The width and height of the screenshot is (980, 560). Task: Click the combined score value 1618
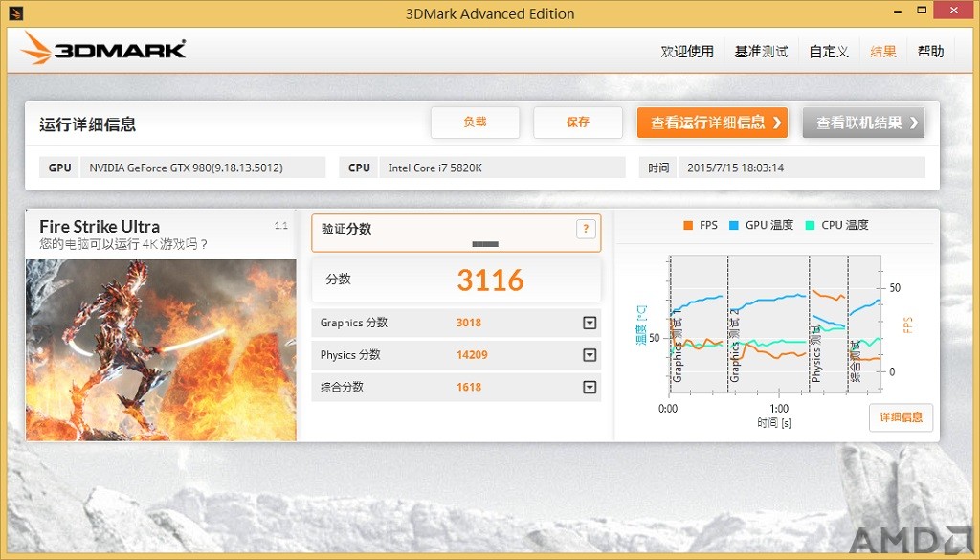tap(469, 388)
